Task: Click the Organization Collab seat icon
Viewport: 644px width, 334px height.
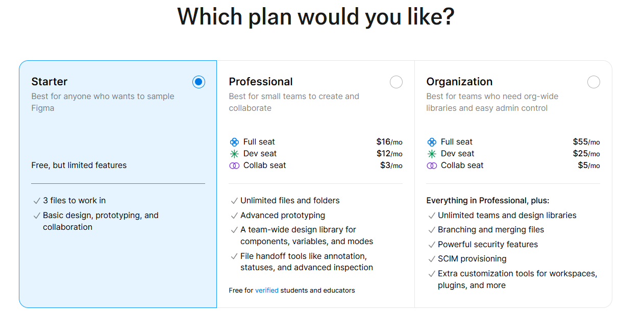Action: click(432, 165)
